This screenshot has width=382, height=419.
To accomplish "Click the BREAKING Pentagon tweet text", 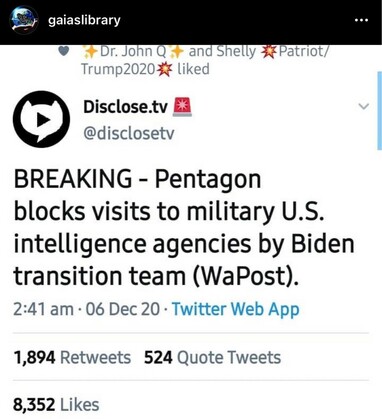I will [x=184, y=228].
